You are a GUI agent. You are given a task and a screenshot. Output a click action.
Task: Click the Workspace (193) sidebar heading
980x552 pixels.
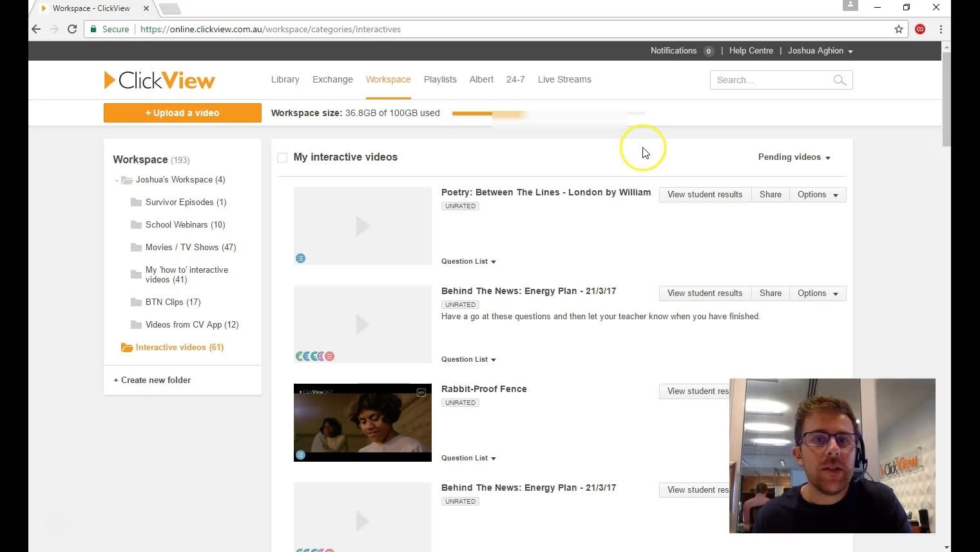pyautogui.click(x=151, y=159)
